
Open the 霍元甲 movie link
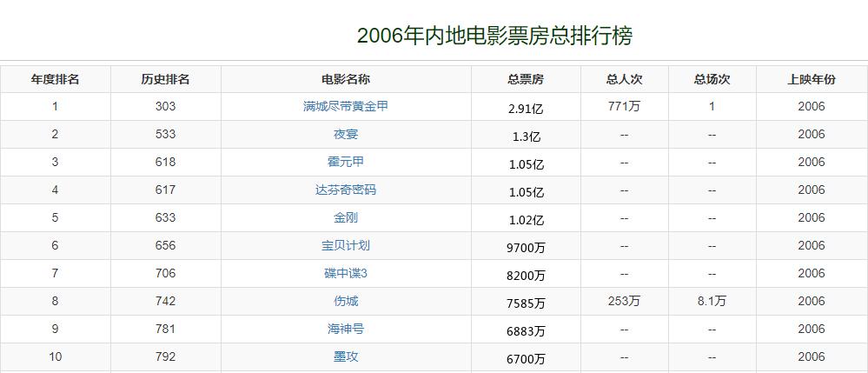(346, 162)
